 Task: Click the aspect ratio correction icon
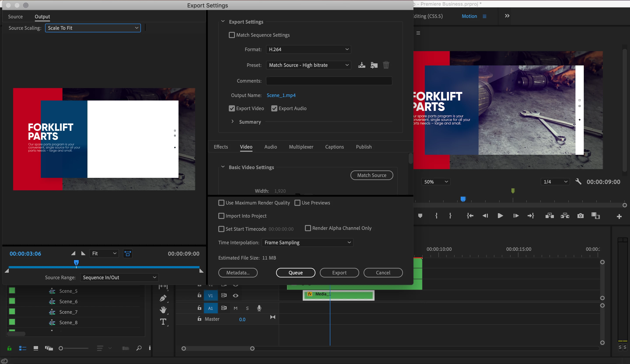pos(128,254)
